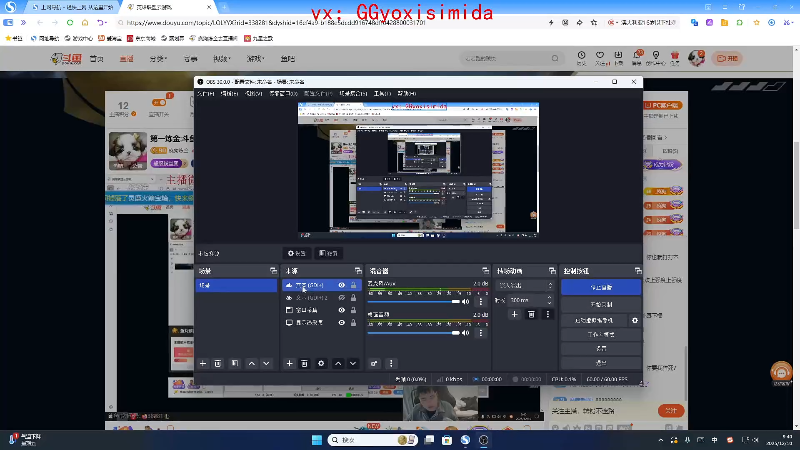Toggle lock on first source
The width and height of the screenshot is (800, 450).
coord(353,285)
